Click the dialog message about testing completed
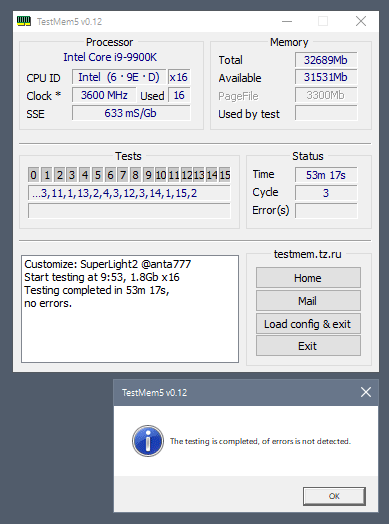389x524 pixels. 260,441
